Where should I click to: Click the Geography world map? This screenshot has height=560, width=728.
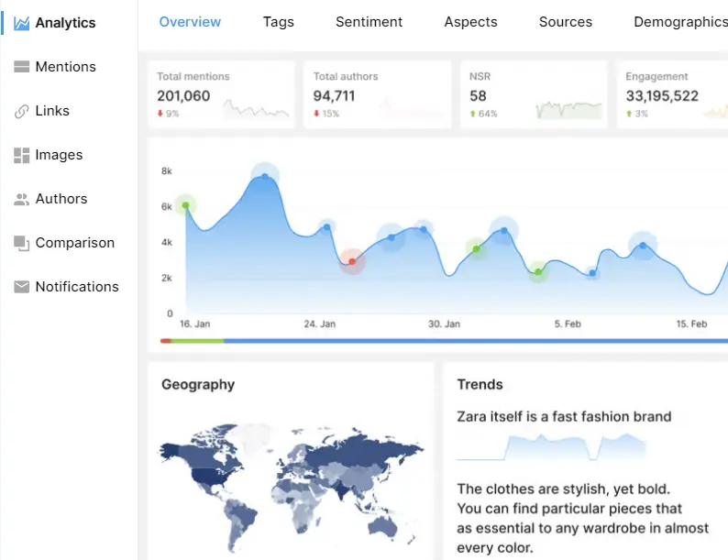point(292,477)
